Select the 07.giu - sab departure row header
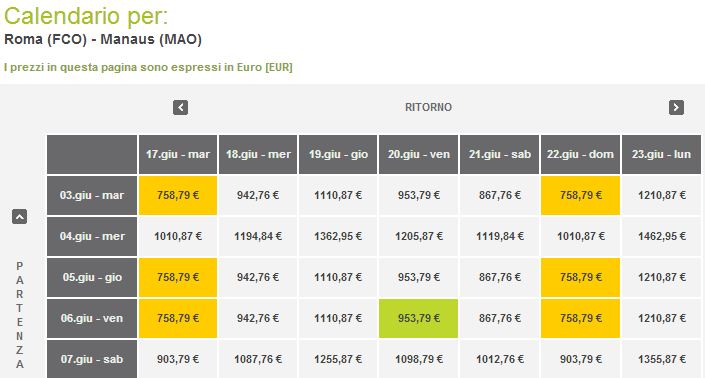The width and height of the screenshot is (705, 378). coord(92,359)
